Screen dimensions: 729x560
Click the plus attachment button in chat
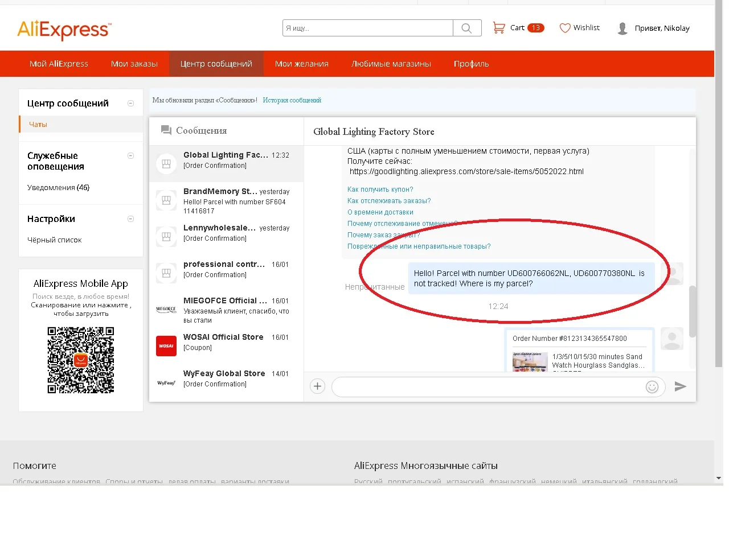317,386
